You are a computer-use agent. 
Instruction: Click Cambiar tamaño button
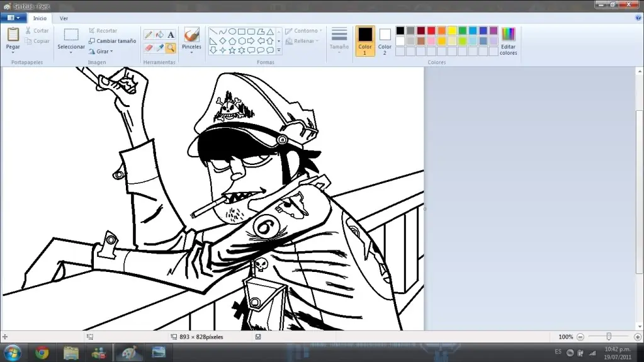[112, 41]
